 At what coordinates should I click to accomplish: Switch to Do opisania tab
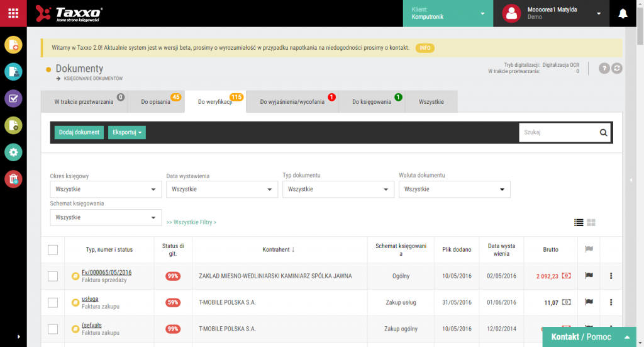(156, 101)
